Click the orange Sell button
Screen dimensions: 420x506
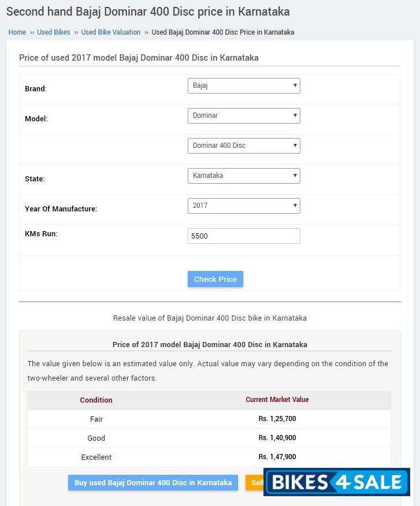pos(255,483)
